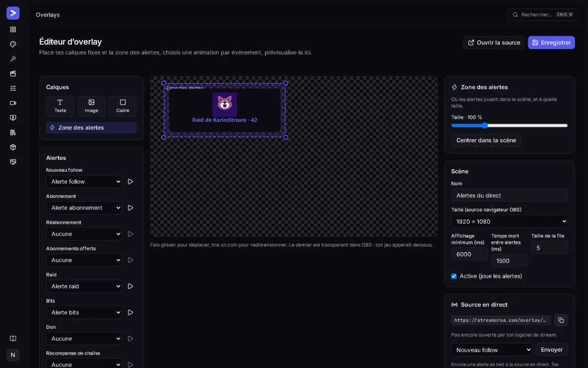Viewport: 588px width, 368px height.
Task: Open the Don alert dropdown
Action: pos(84,339)
